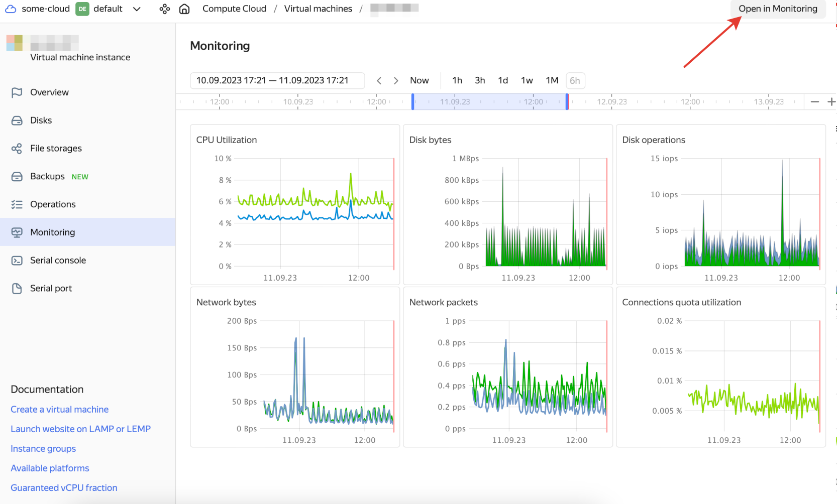The height and width of the screenshot is (504, 837).
Task: Open the Overview sidebar section
Action: tap(49, 92)
